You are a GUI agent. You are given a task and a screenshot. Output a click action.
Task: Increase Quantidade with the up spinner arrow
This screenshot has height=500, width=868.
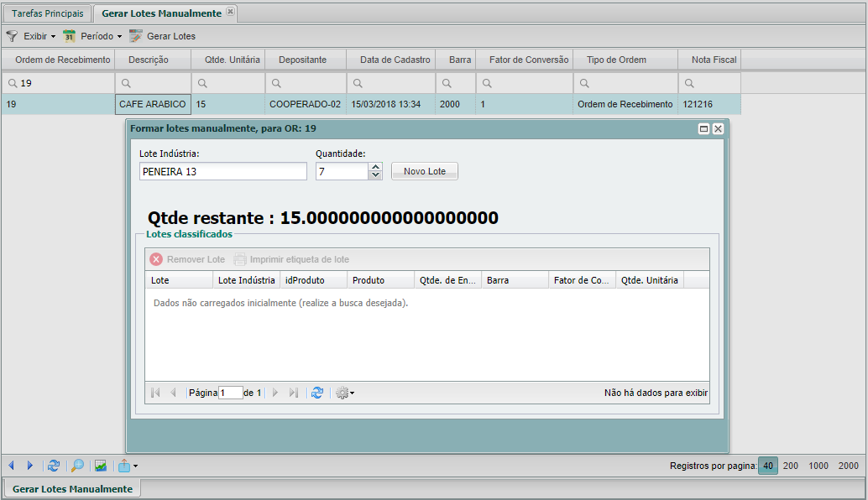[x=375, y=167]
